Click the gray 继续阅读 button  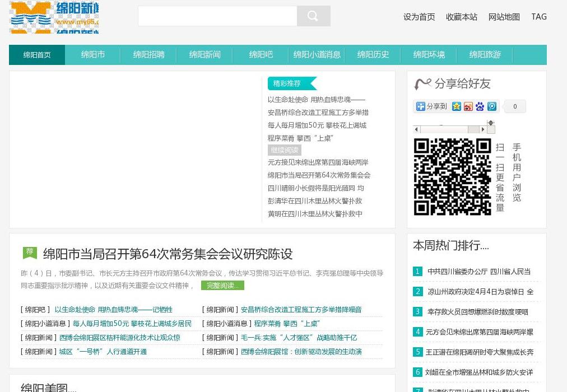[x=285, y=150]
